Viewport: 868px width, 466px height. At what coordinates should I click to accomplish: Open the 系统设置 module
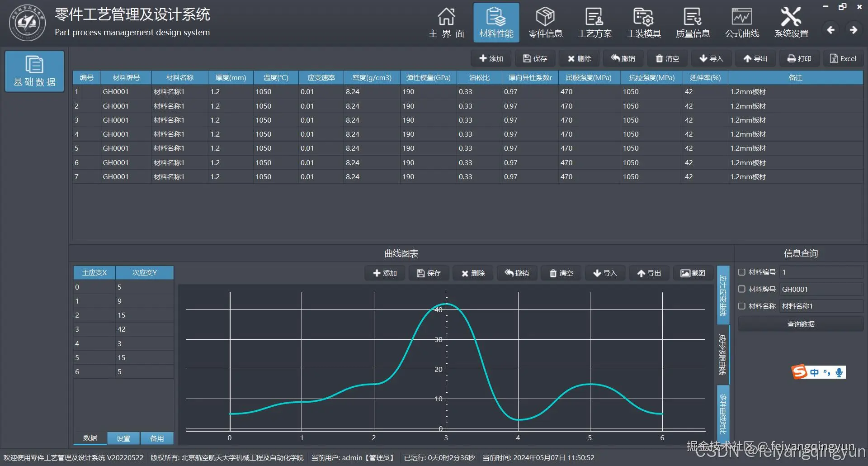click(791, 23)
